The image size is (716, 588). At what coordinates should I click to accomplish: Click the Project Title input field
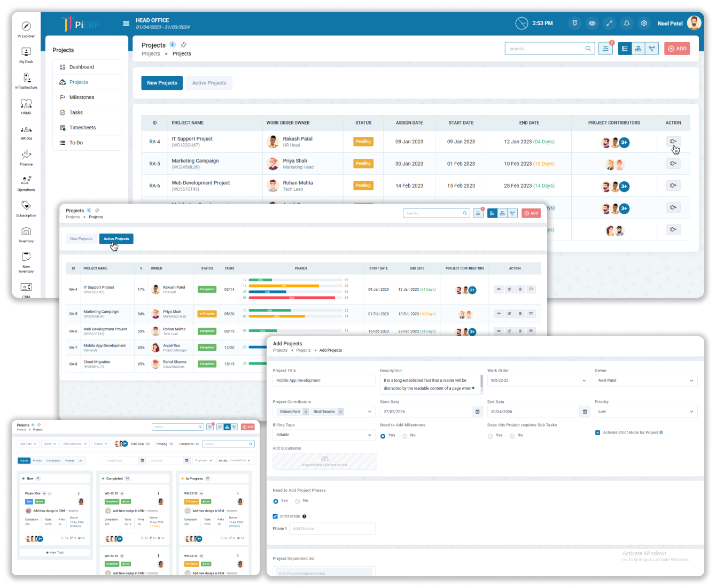tap(324, 381)
